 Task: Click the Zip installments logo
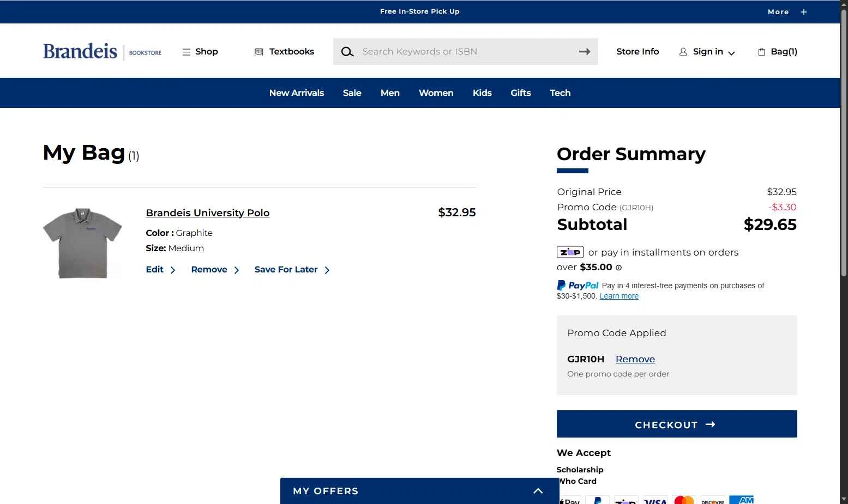[x=570, y=252]
